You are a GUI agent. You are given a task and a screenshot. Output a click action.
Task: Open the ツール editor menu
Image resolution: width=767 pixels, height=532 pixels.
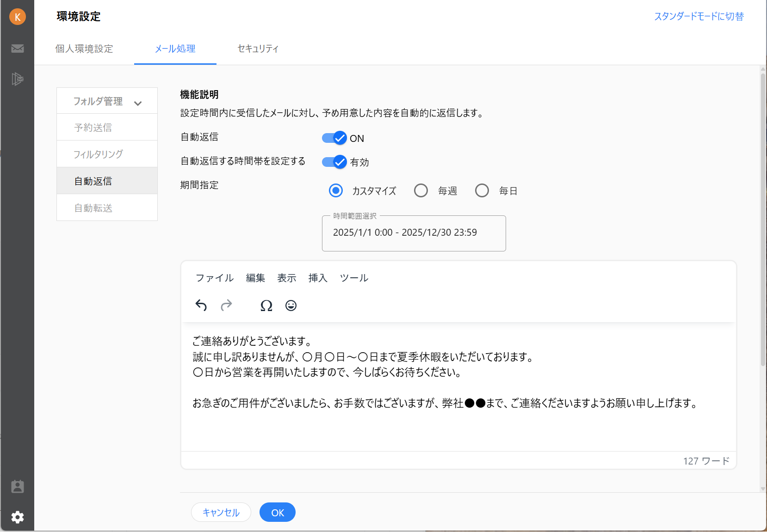354,278
